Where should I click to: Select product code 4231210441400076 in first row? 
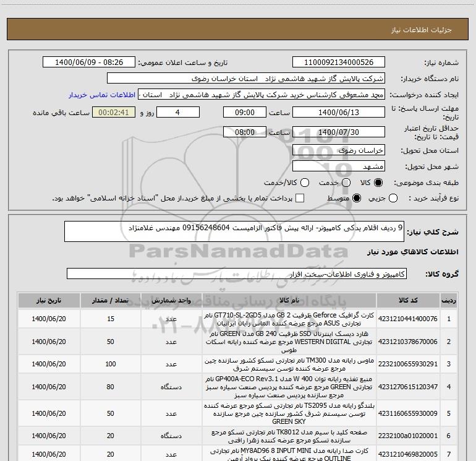(x=410, y=319)
